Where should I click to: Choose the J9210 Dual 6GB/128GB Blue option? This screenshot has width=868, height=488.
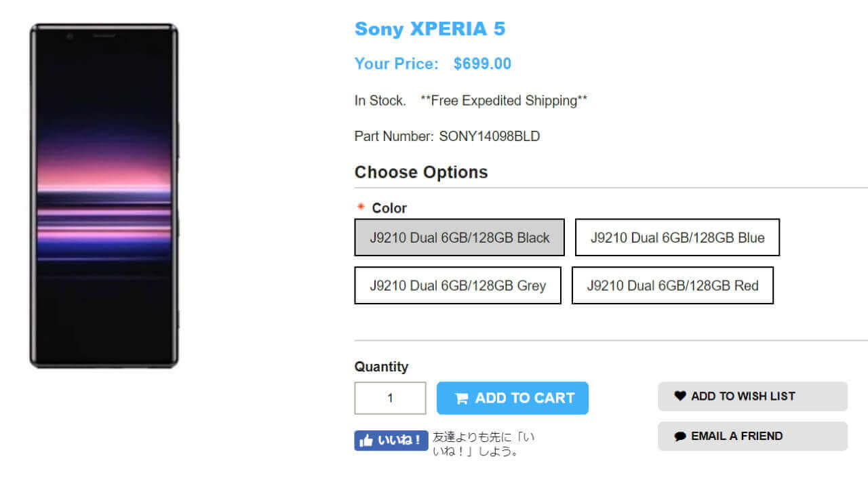pyautogui.click(x=677, y=237)
